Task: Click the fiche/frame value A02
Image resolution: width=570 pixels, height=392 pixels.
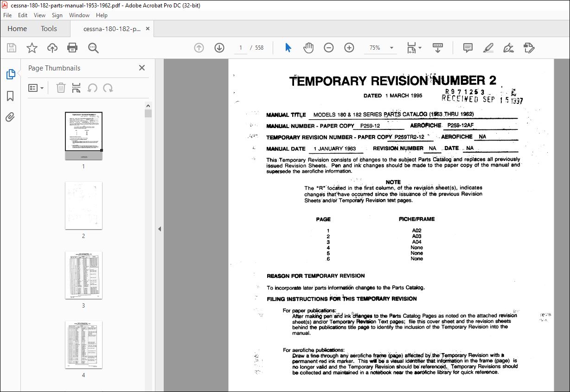Action: [416, 231]
